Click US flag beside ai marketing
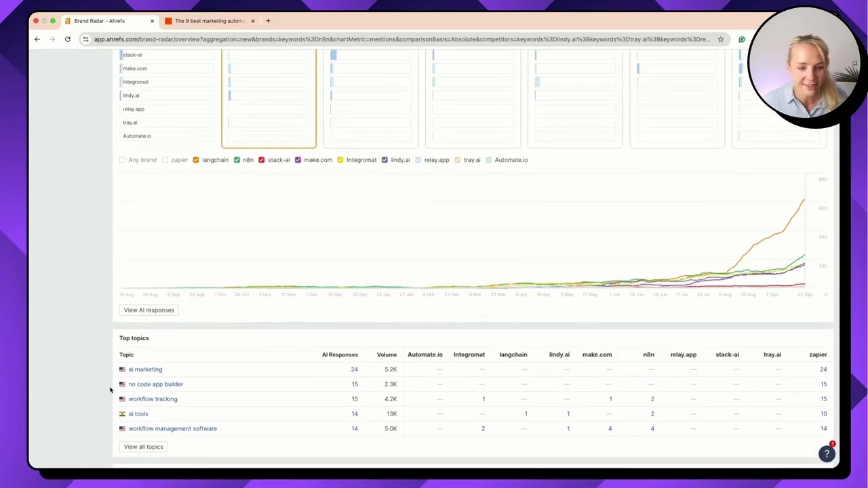 tap(122, 369)
